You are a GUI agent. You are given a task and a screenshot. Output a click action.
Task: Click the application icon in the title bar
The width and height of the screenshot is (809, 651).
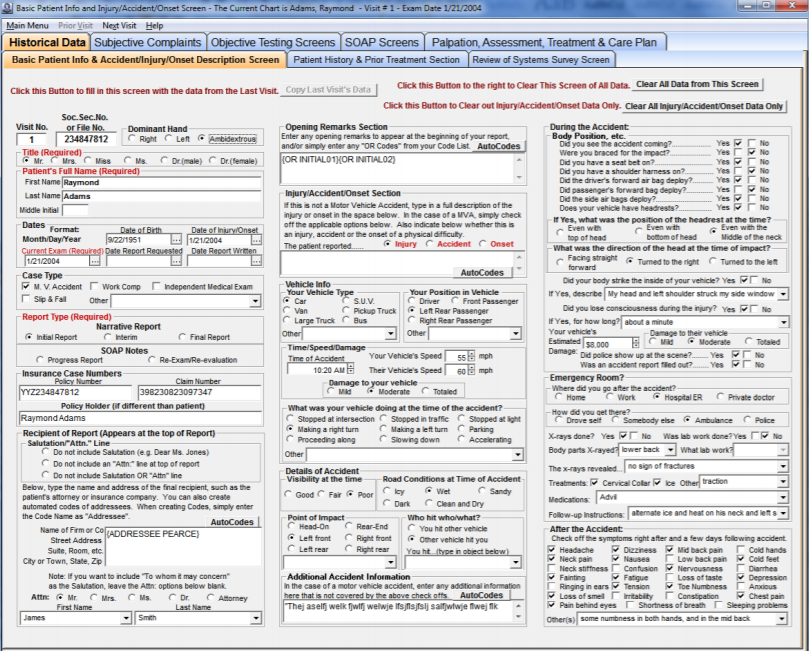(8, 7)
